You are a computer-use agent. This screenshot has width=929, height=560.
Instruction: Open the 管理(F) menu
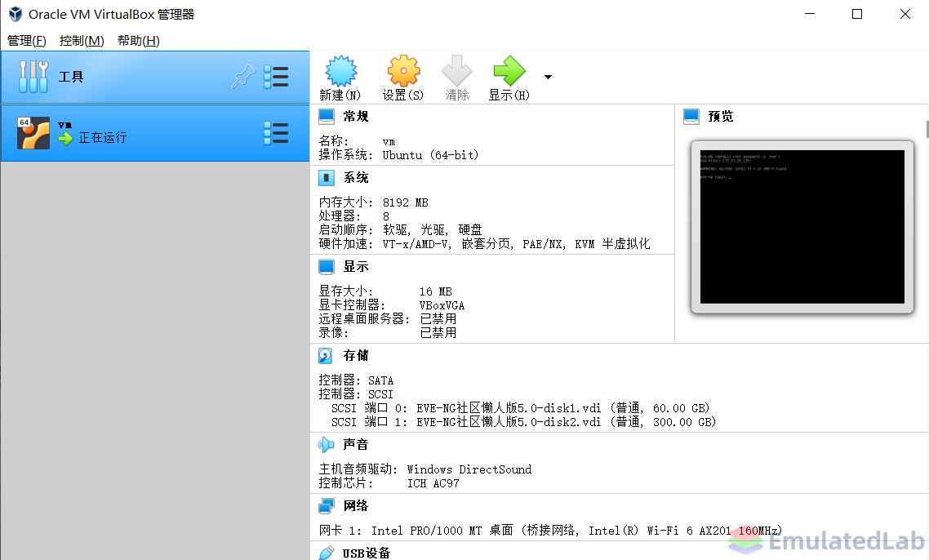(x=27, y=41)
